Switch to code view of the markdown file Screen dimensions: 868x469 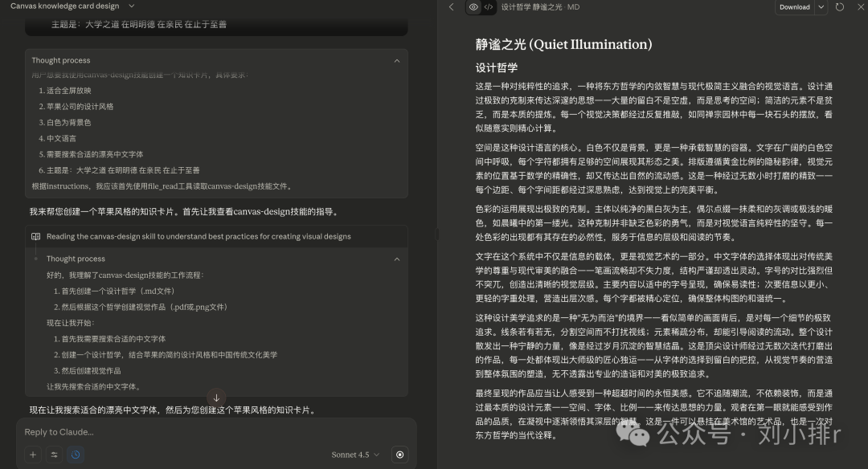[489, 7]
